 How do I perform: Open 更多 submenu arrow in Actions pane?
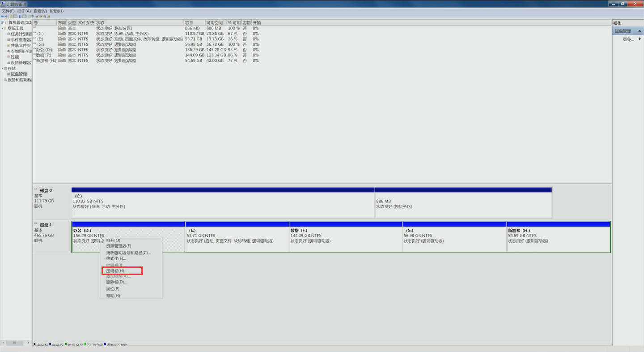[640, 39]
